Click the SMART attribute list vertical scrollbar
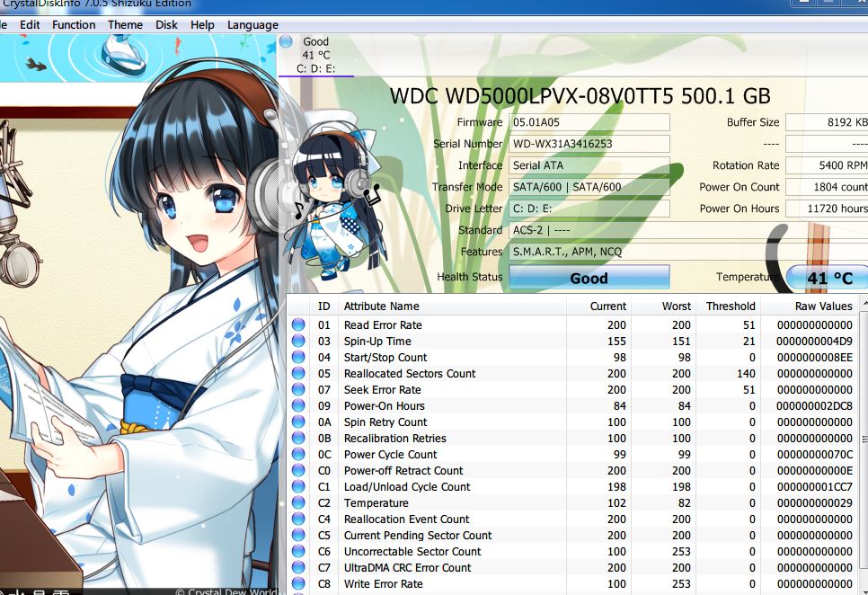 (x=863, y=446)
